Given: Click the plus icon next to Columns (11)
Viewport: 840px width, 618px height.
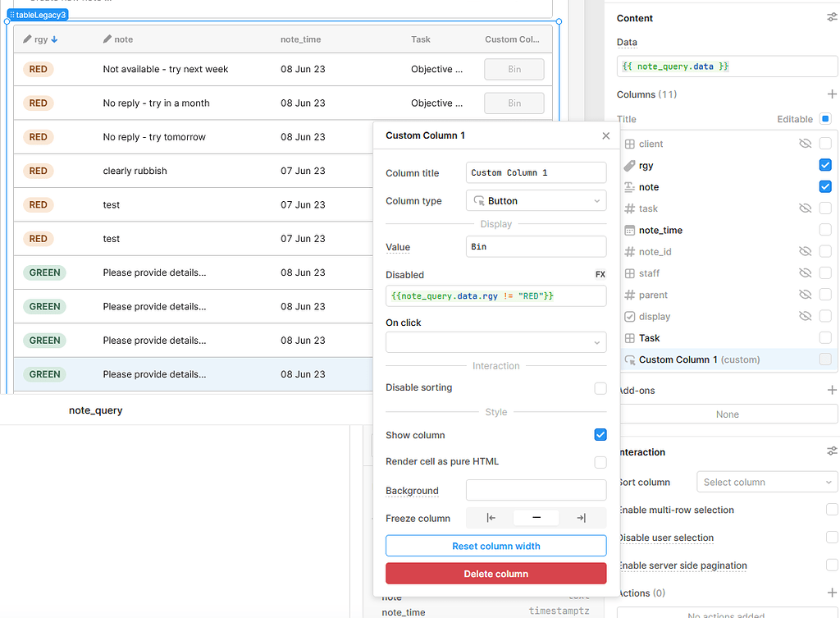Looking at the screenshot, I should 833,94.
